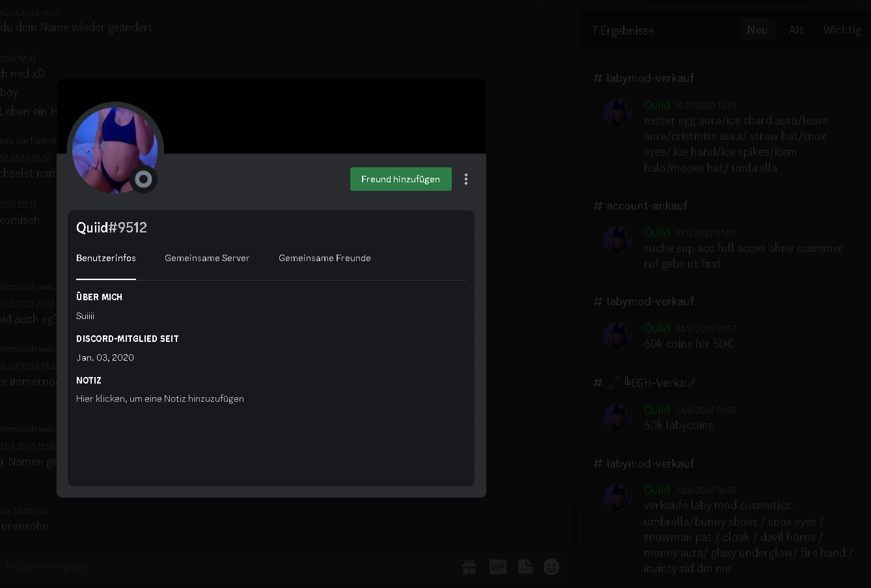This screenshot has width=871, height=588.
Task: Click the chat message ending Name wieder geändert
Action: pos(76,27)
